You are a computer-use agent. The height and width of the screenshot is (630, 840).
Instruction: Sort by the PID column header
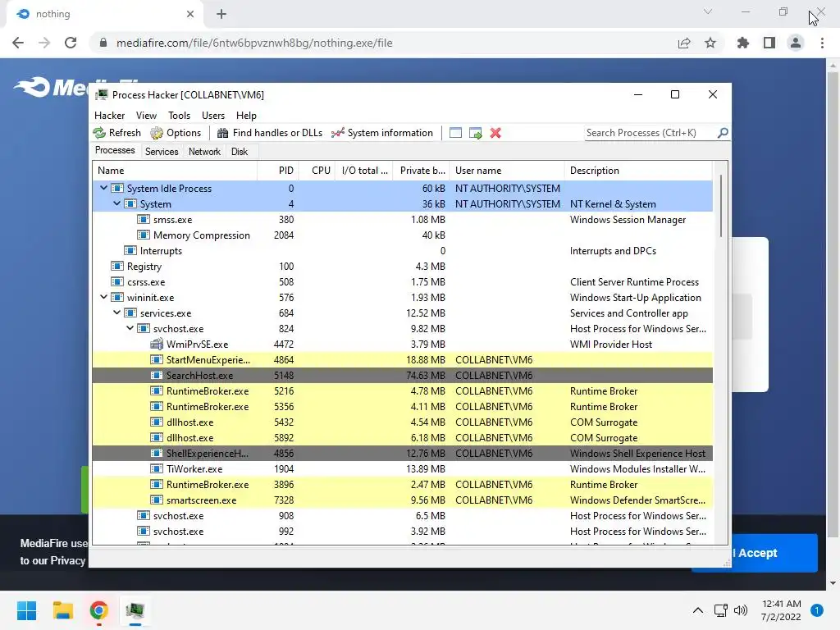pyautogui.click(x=278, y=171)
